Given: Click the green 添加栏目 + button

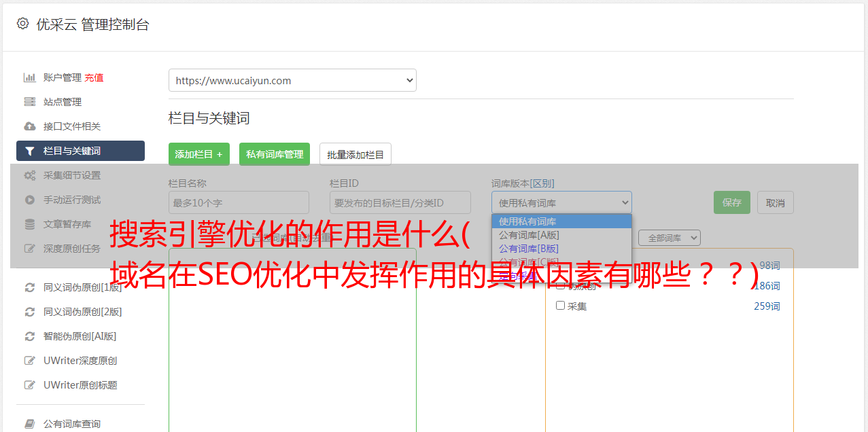Looking at the screenshot, I should click(x=199, y=154).
